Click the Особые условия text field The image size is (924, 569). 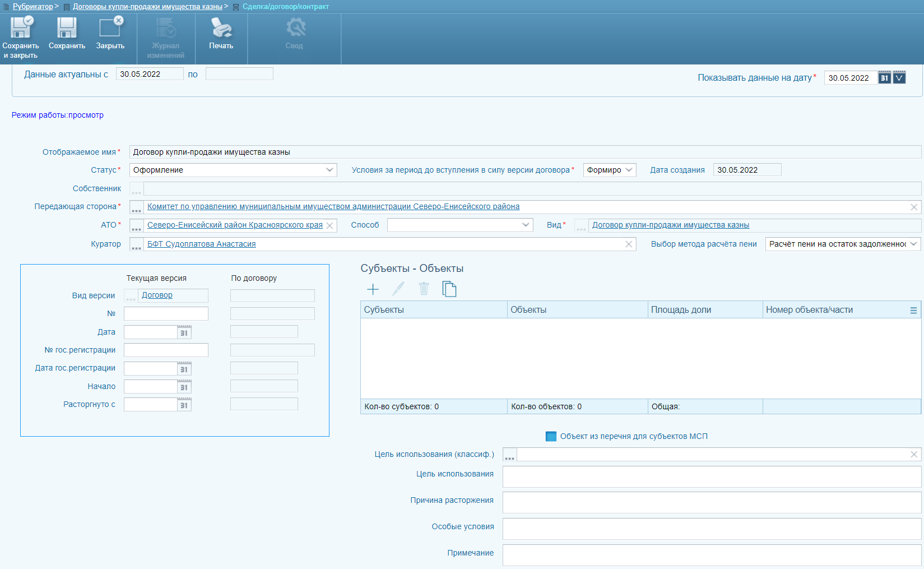point(712,529)
